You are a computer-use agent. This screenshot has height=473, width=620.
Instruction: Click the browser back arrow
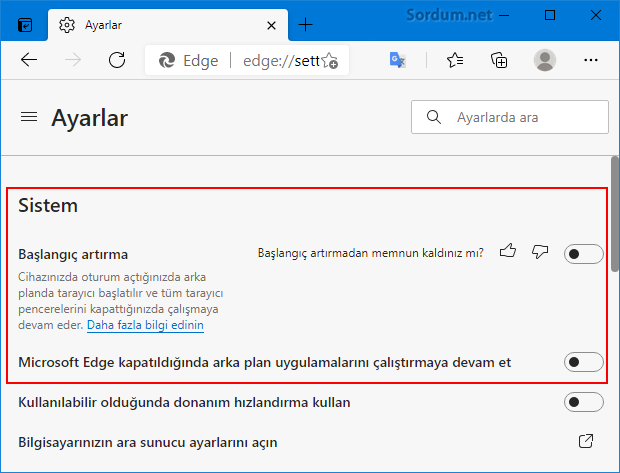[29, 60]
